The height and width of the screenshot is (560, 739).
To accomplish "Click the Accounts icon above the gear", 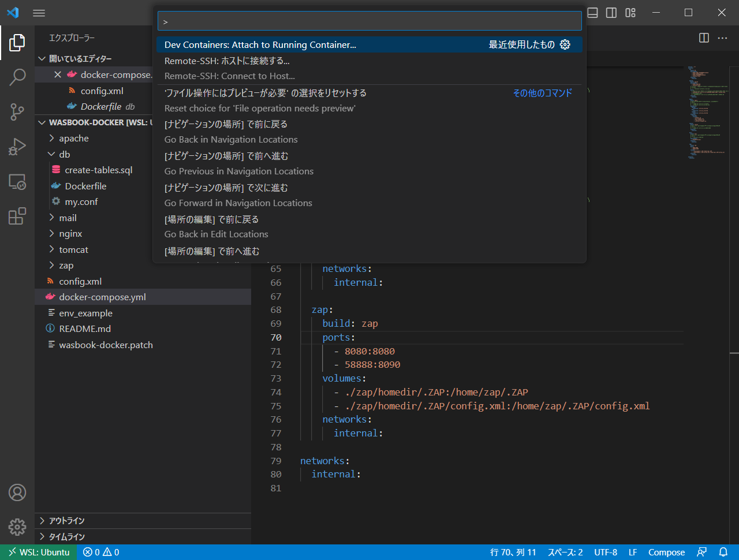I will pyautogui.click(x=17, y=492).
